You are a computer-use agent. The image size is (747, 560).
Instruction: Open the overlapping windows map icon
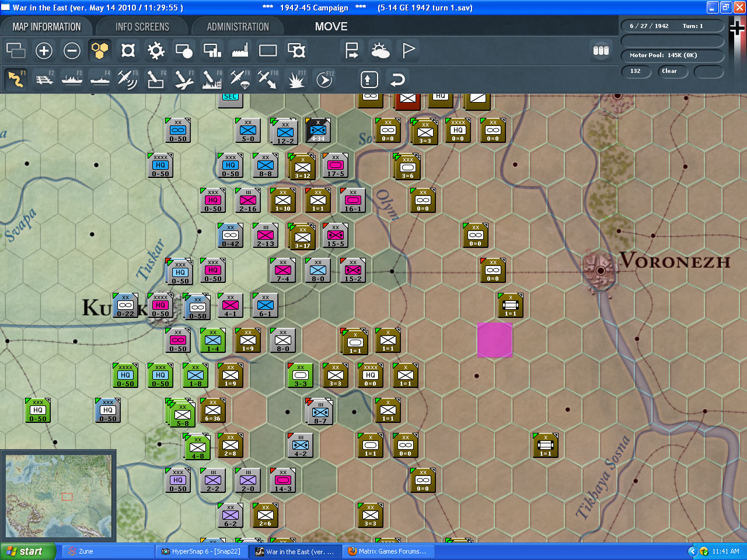click(x=16, y=51)
